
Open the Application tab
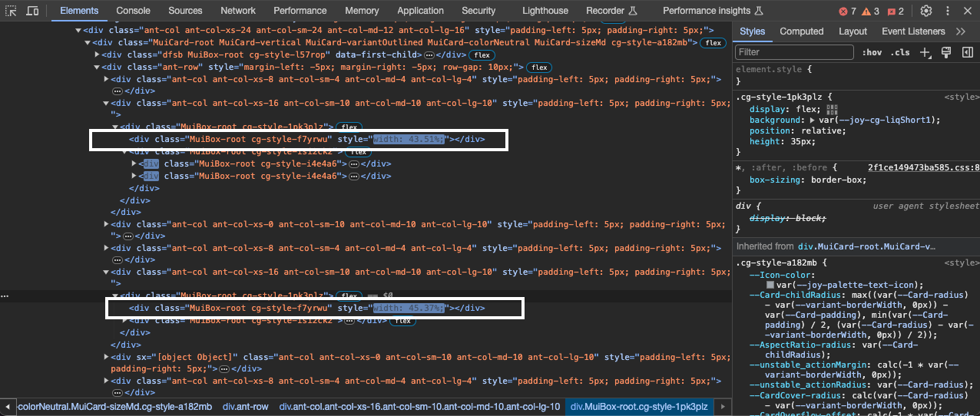[x=421, y=11]
